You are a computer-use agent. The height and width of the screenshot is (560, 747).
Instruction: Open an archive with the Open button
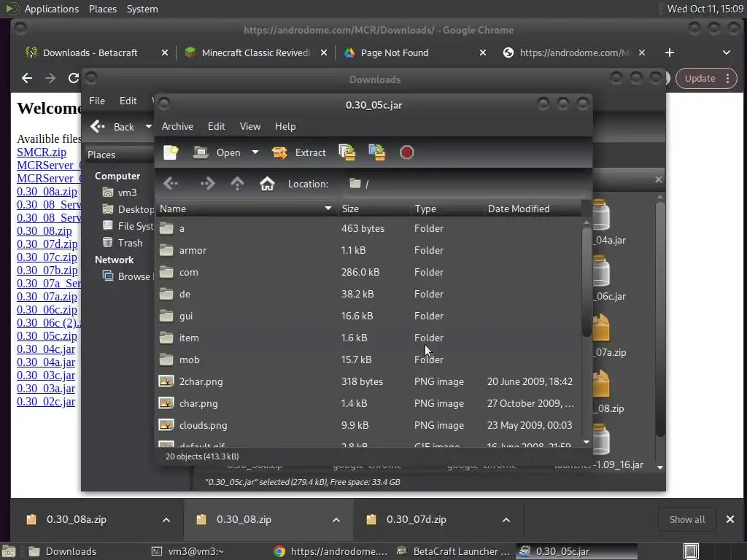pos(217,152)
